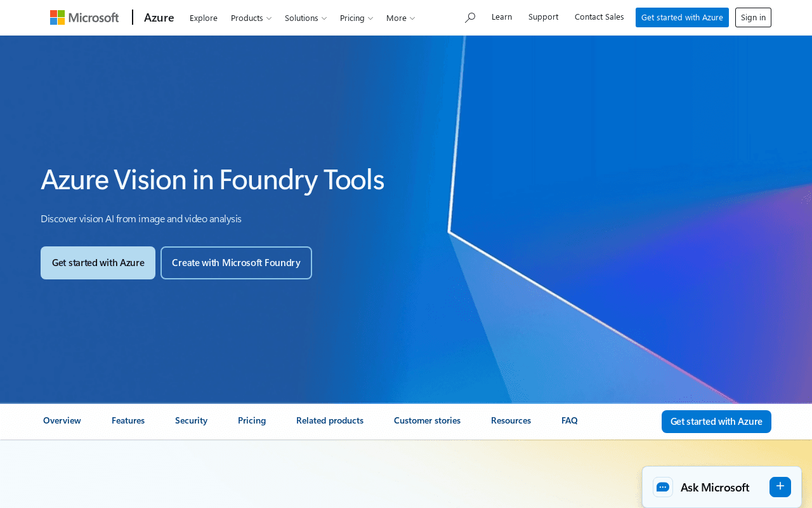Open the Explore menu item
Viewport: 812px width, 508px height.
point(204,18)
